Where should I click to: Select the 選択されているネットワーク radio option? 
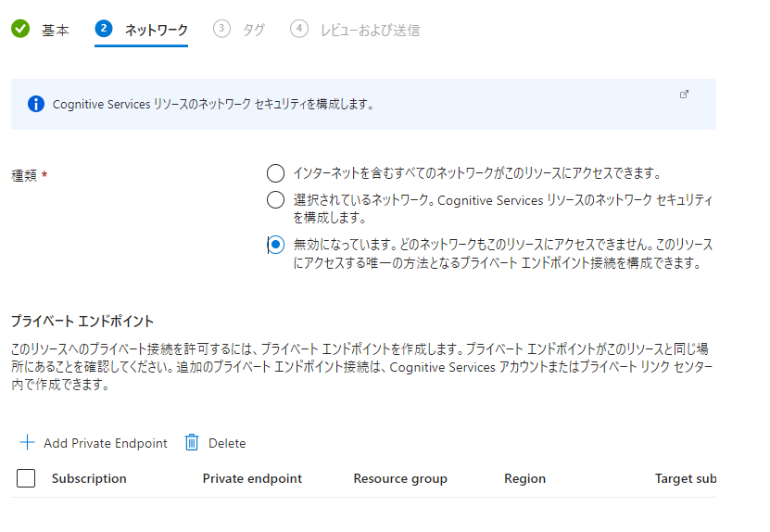[x=275, y=200]
